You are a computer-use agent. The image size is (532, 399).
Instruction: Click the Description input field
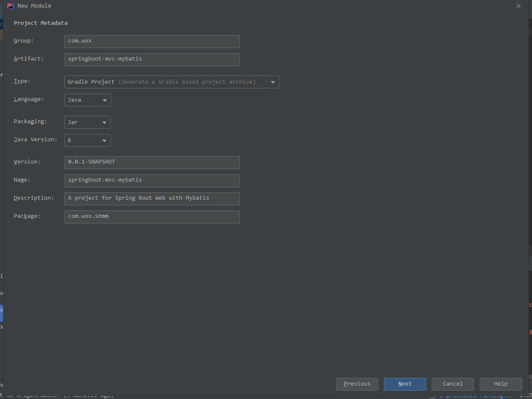coord(152,198)
